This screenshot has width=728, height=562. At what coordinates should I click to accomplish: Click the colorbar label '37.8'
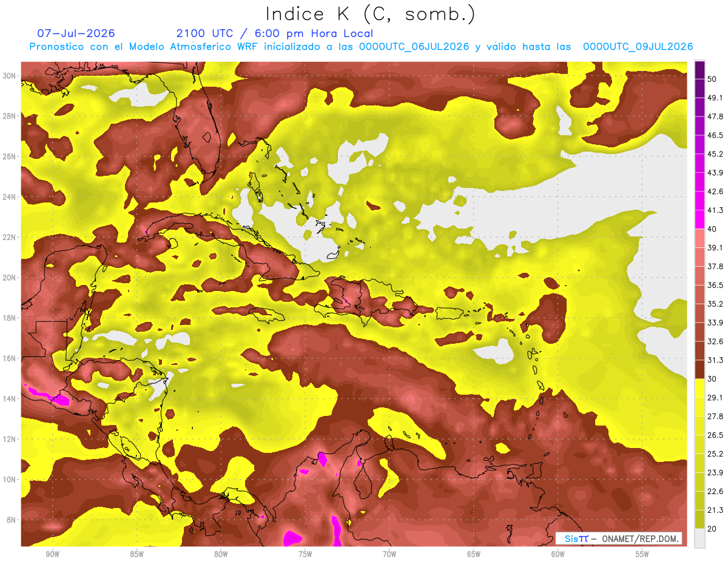715,266
